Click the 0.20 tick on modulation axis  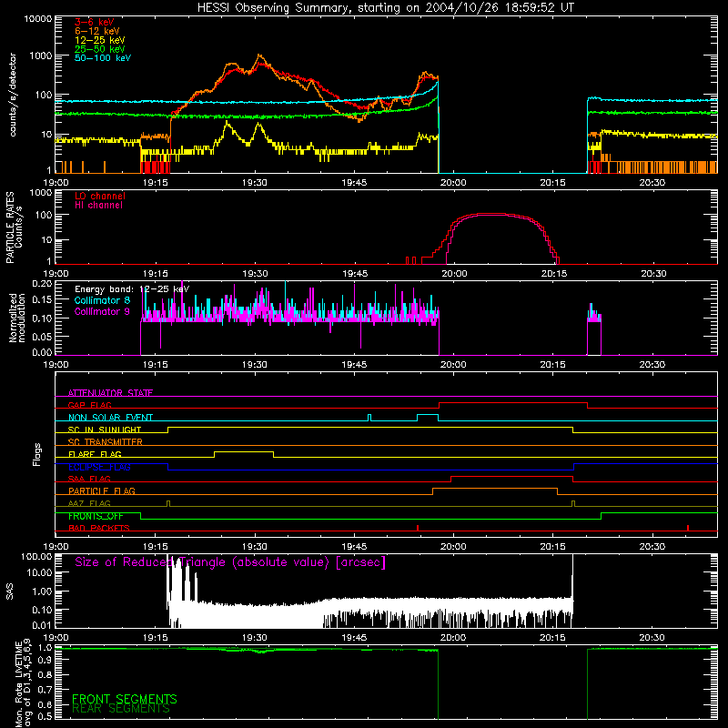[x=42, y=284]
